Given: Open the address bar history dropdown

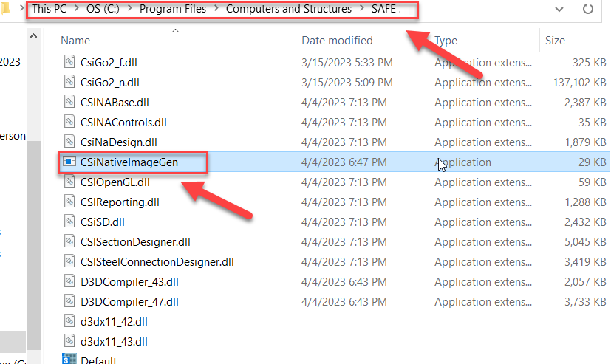Looking at the screenshot, I should [558, 10].
